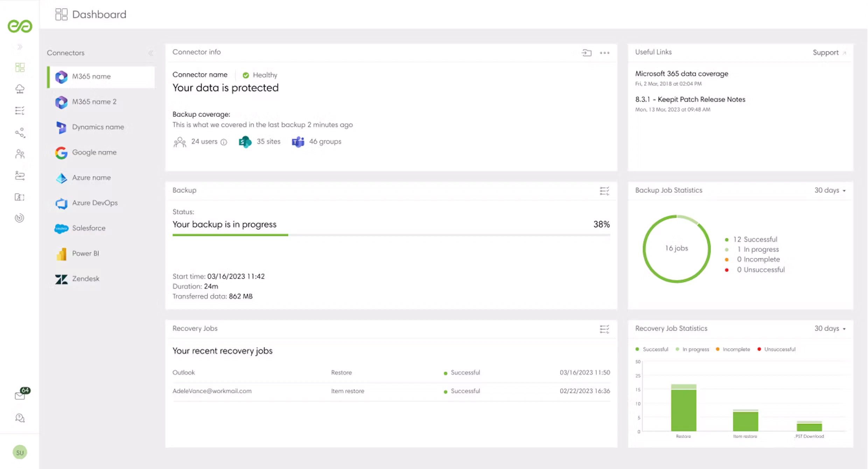
Task: Click the backup progress bar
Action: pyautogui.click(x=391, y=235)
